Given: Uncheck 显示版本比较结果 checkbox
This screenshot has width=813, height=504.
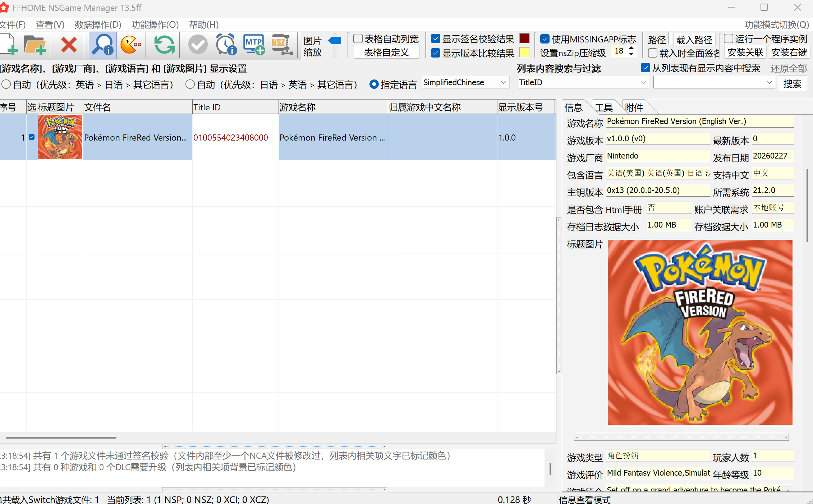Looking at the screenshot, I should 436,53.
